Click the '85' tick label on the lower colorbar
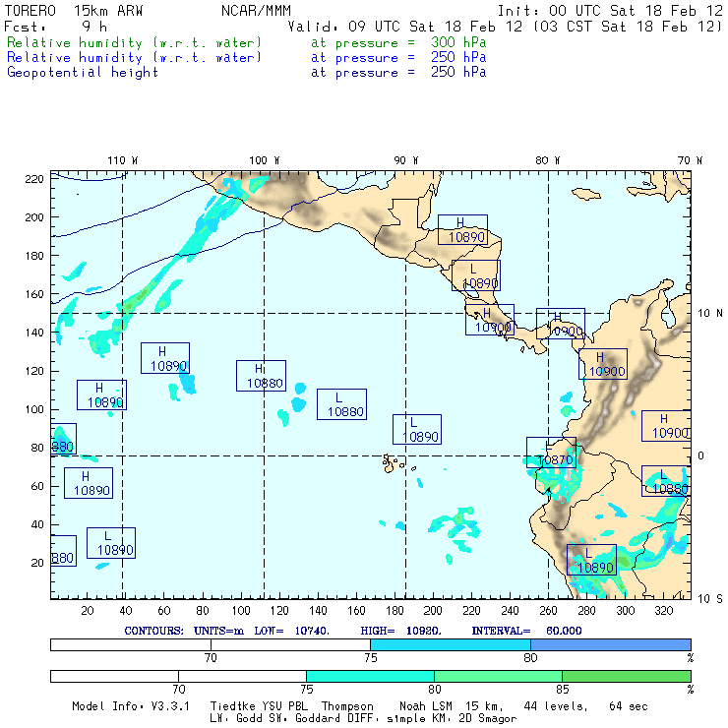This screenshot has height=728, width=728. 563,689
